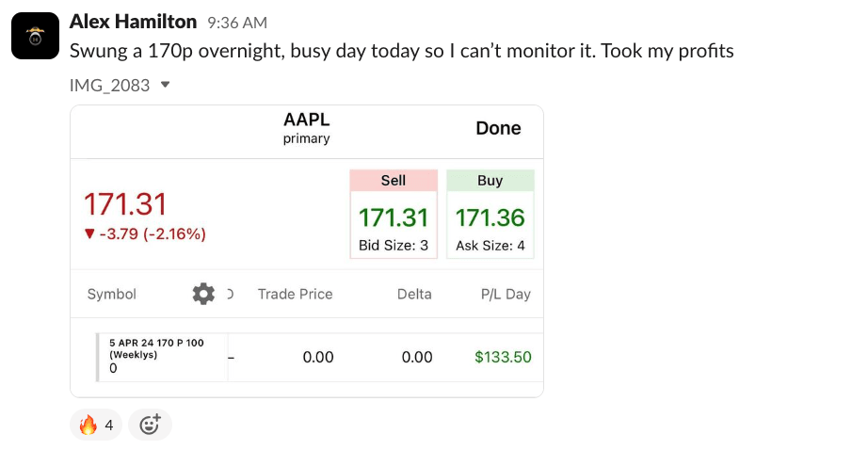The image size is (868, 450).
Task: Click the fire emoji reaction
Action: tap(96, 425)
